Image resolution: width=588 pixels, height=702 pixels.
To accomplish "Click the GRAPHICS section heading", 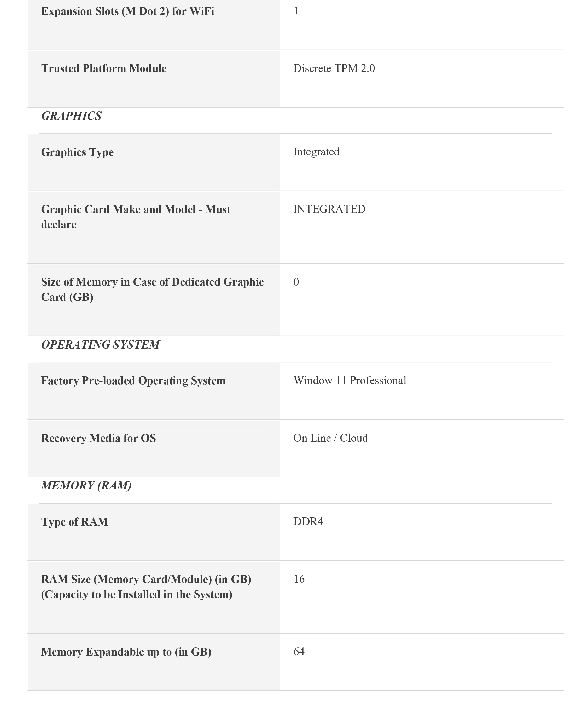I will (71, 116).
